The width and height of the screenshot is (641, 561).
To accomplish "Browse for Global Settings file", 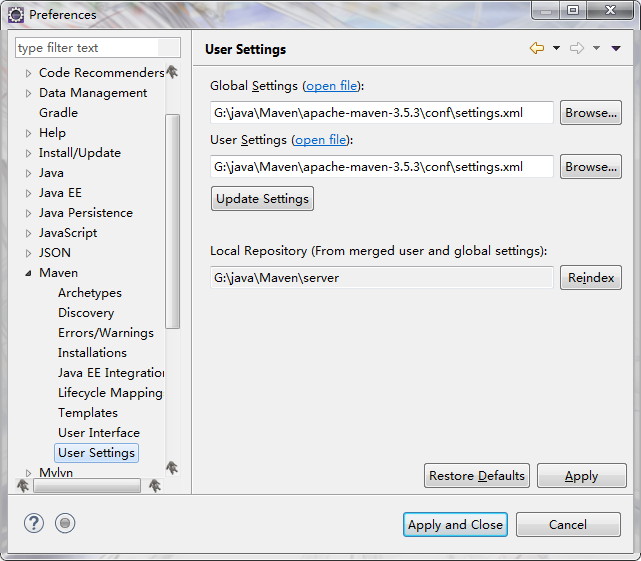I will tap(591, 112).
